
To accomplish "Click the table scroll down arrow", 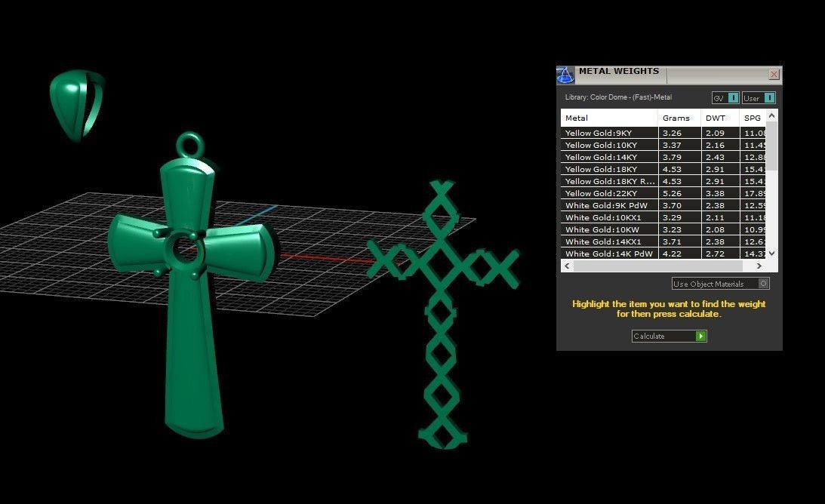I will [772, 253].
